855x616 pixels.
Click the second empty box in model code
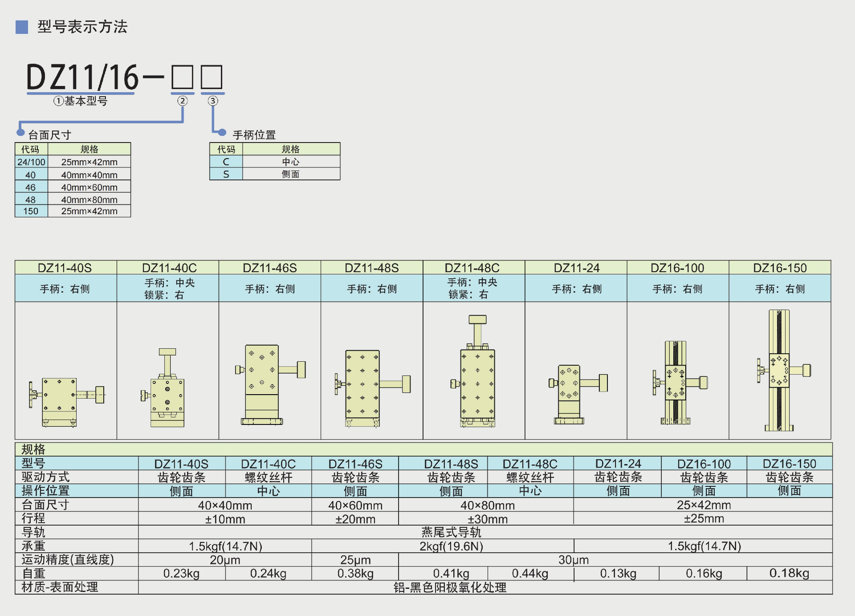(x=212, y=78)
